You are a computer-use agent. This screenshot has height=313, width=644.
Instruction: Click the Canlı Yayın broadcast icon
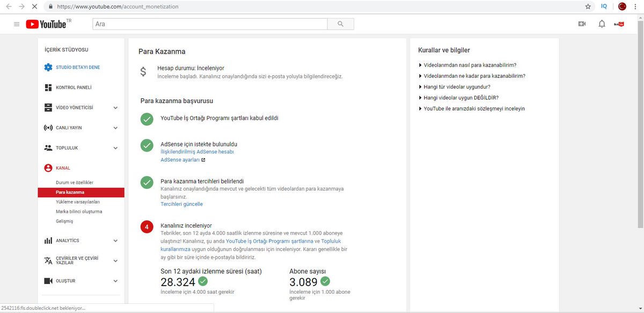pos(48,128)
